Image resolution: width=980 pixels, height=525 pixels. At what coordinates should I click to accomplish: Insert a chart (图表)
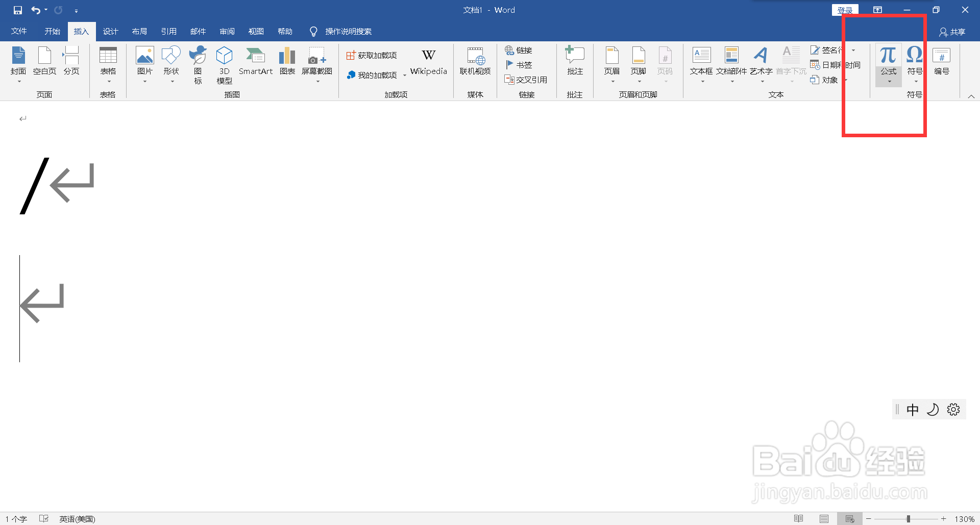(x=287, y=61)
